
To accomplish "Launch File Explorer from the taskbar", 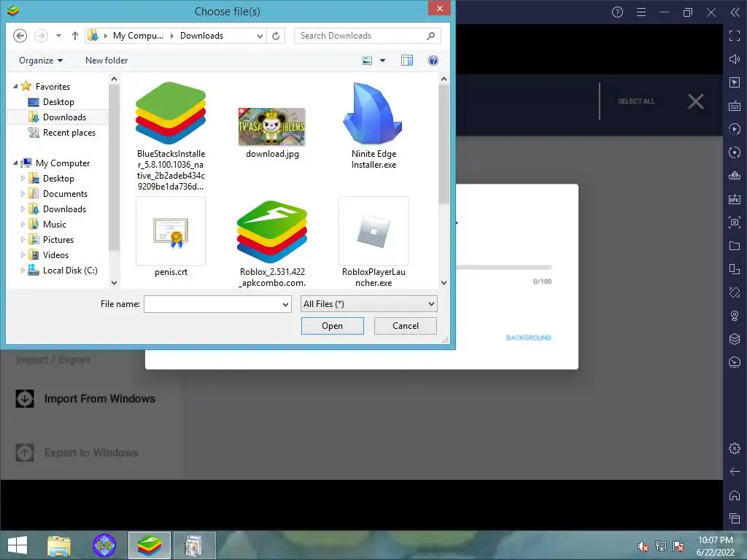I will point(59,545).
